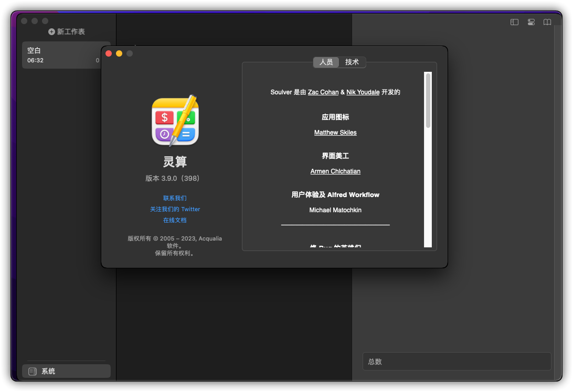Open the Nik Youdale link
Image resolution: width=573 pixels, height=392 pixels.
pos(363,92)
